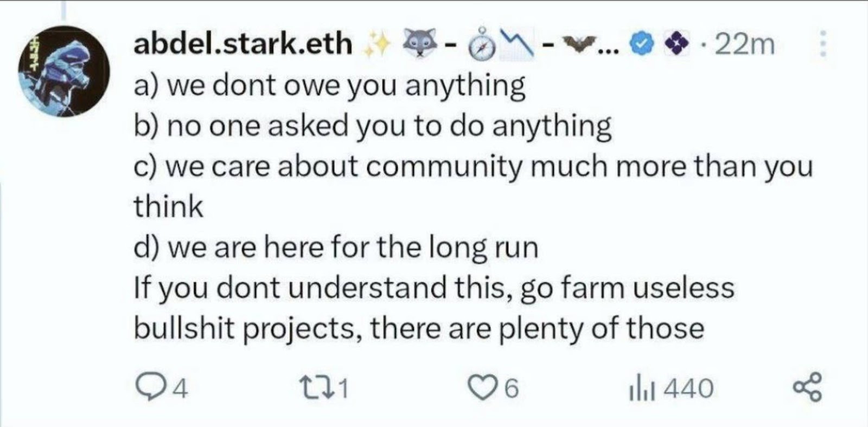The image size is (868, 427).
Task: Click the share icon below the tweet
Action: click(807, 387)
